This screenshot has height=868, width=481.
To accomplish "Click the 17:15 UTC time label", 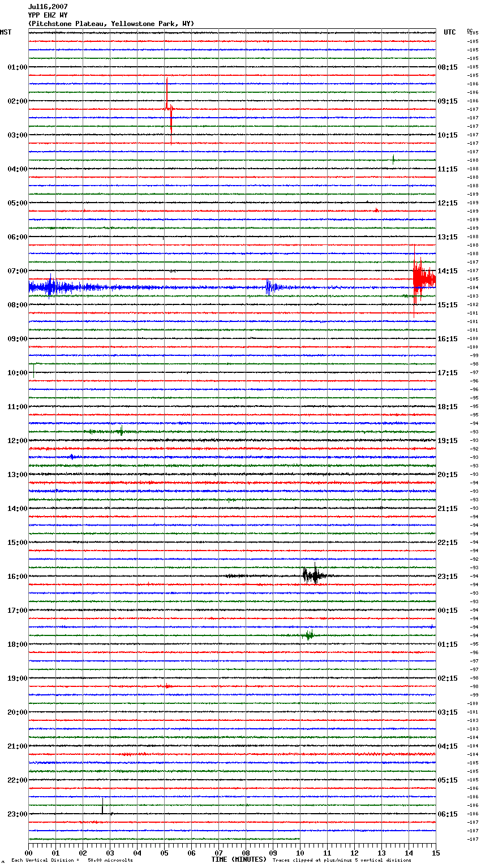I will [448, 373].
